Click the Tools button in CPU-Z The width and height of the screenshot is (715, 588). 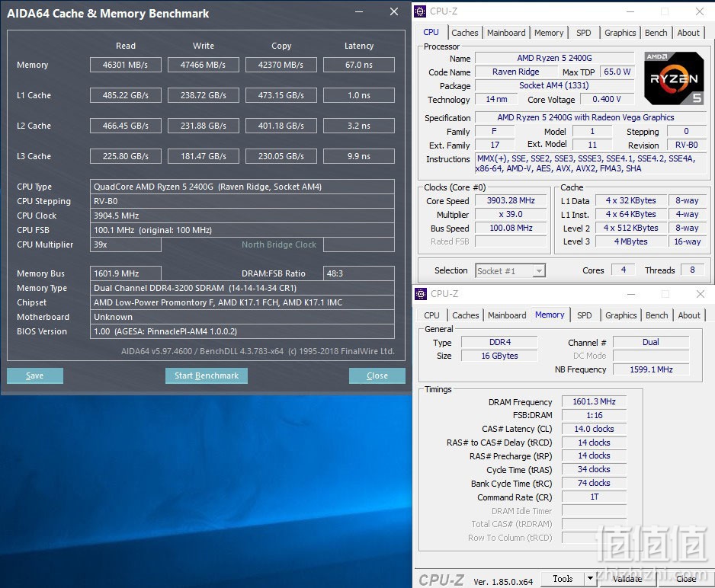point(563,578)
